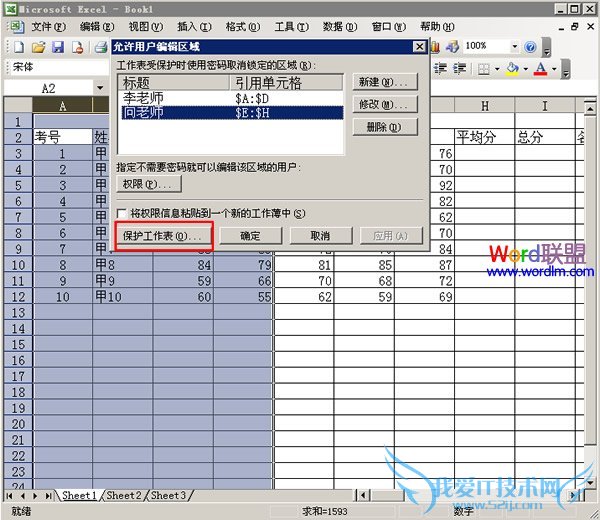Click the 标题 column header in the dialog list
The width and height of the screenshot is (600, 520).
[x=174, y=83]
